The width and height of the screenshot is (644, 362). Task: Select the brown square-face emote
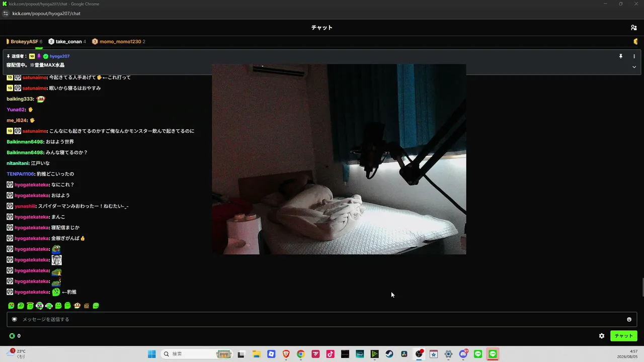click(x=87, y=306)
